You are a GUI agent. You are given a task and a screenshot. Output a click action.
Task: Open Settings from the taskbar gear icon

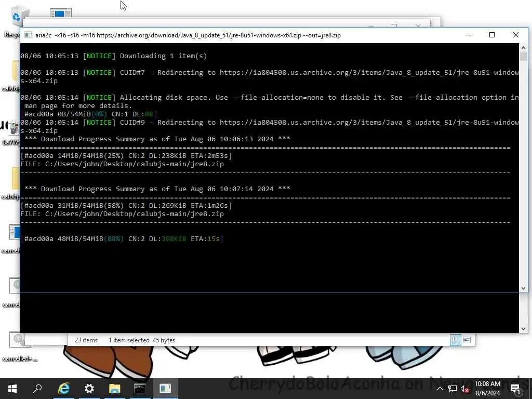tap(89, 389)
